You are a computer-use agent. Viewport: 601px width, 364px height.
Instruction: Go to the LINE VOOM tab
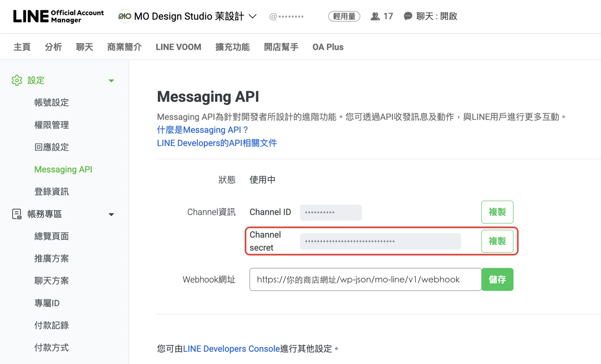178,47
